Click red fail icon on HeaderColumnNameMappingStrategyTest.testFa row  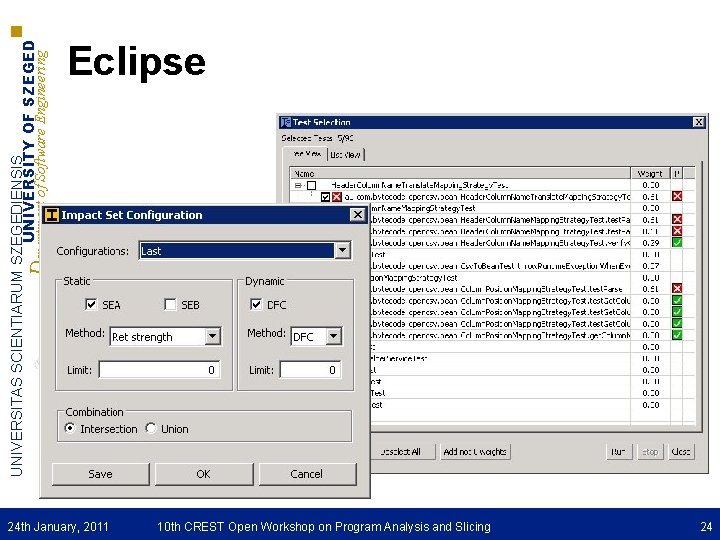pos(677,219)
